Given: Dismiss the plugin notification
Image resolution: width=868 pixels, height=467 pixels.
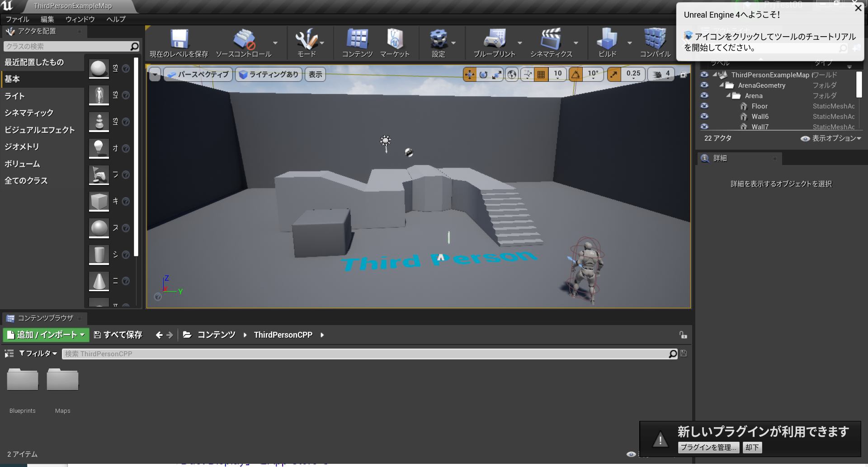Looking at the screenshot, I should (752, 448).
